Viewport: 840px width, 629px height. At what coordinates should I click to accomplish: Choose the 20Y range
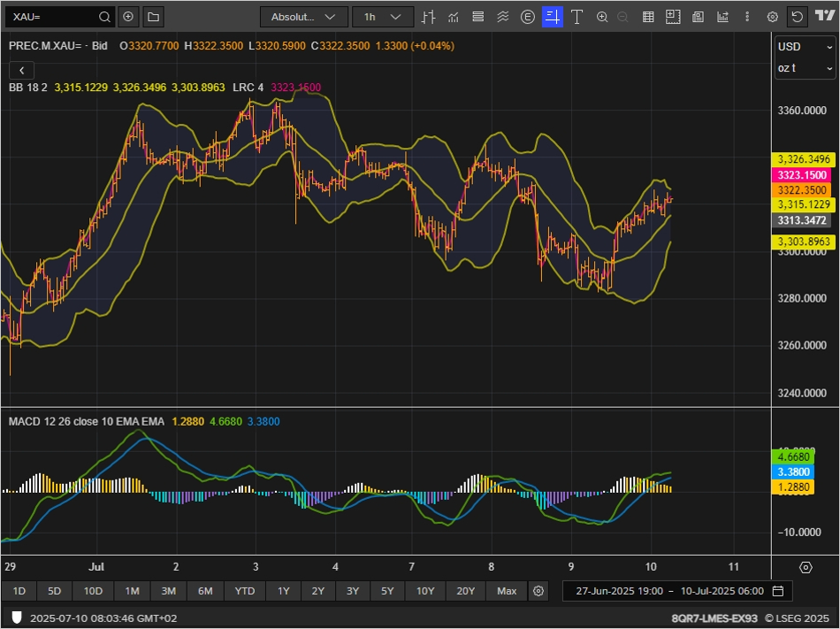coord(465,591)
